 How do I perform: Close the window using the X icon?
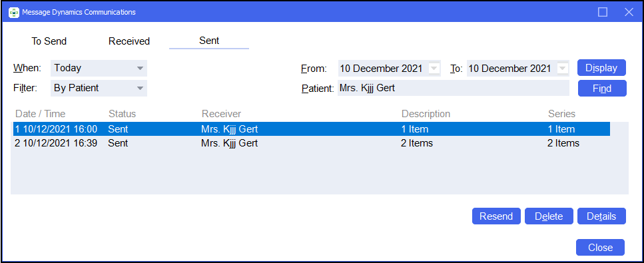click(x=629, y=12)
